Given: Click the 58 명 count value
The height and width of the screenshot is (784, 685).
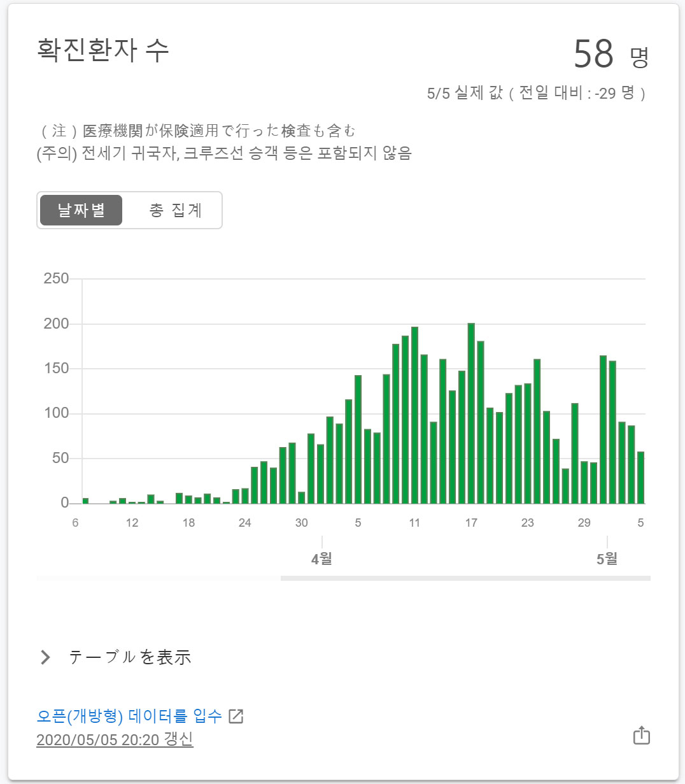Looking at the screenshot, I should (611, 54).
